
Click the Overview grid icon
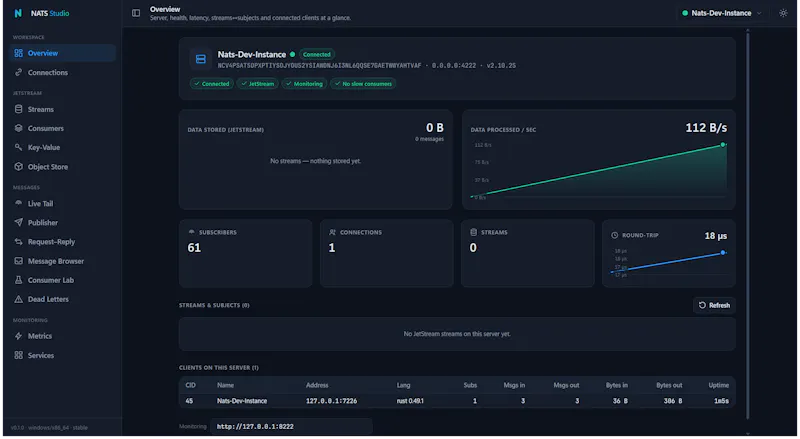(x=19, y=53)
